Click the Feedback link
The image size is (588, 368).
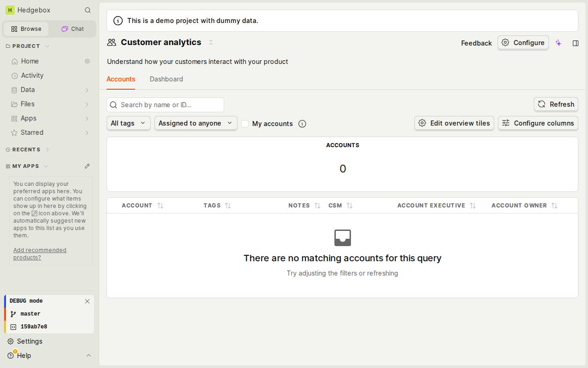pos(476,43)
